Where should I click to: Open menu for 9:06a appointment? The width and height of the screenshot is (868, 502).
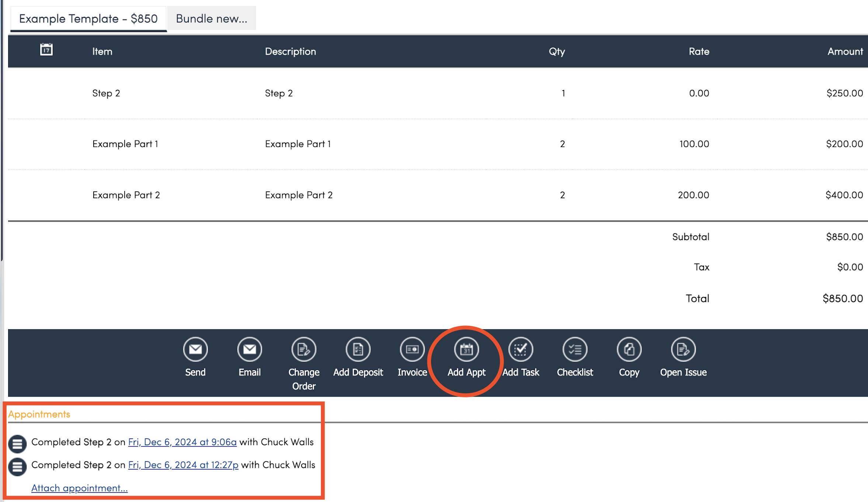click(x=17, y=443)
